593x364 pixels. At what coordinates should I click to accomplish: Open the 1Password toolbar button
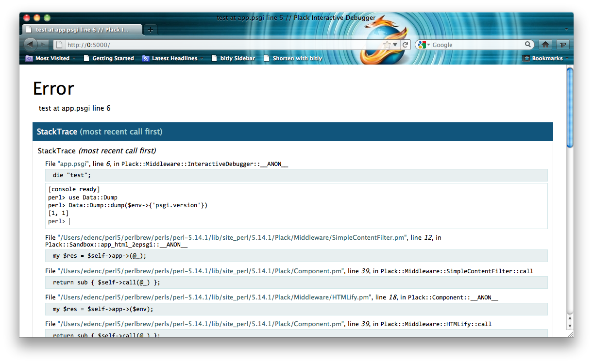point(562,45)
